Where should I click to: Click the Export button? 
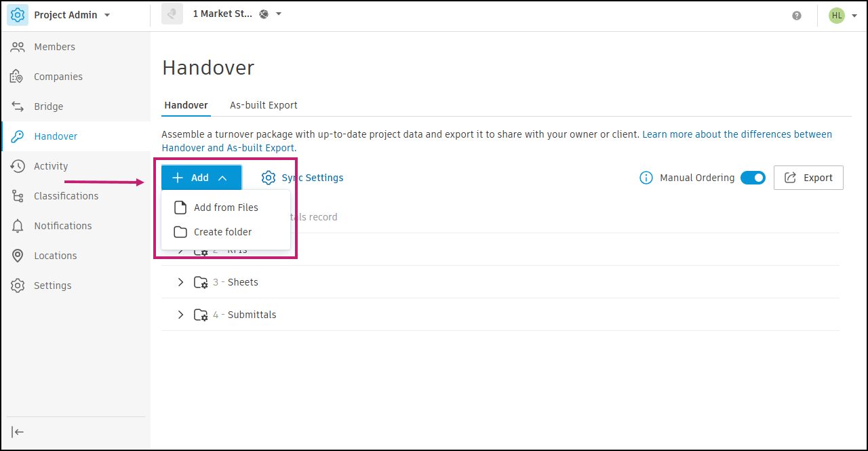tap(808, 177)
